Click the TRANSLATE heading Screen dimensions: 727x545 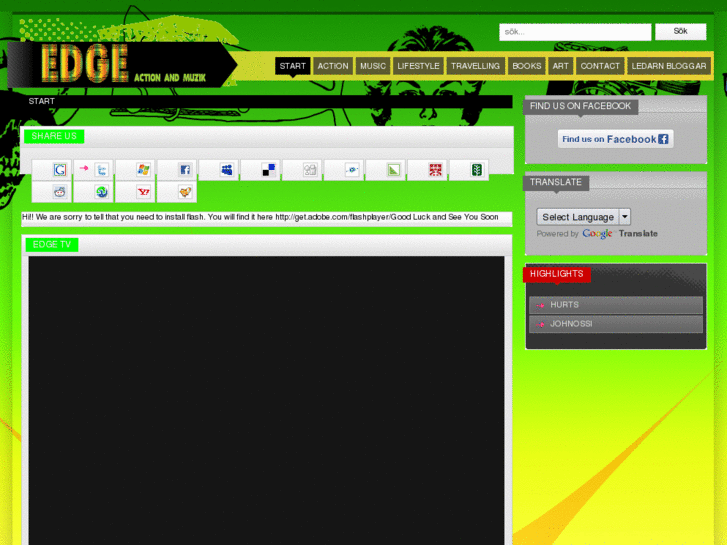click(x=556, y=182)
